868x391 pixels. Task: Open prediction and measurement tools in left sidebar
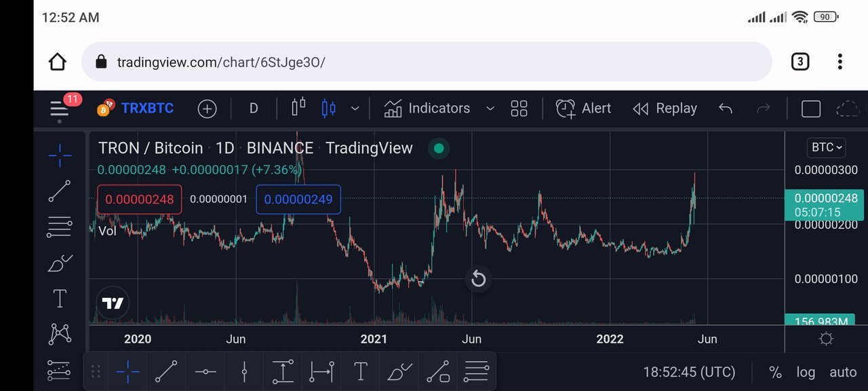60,370
